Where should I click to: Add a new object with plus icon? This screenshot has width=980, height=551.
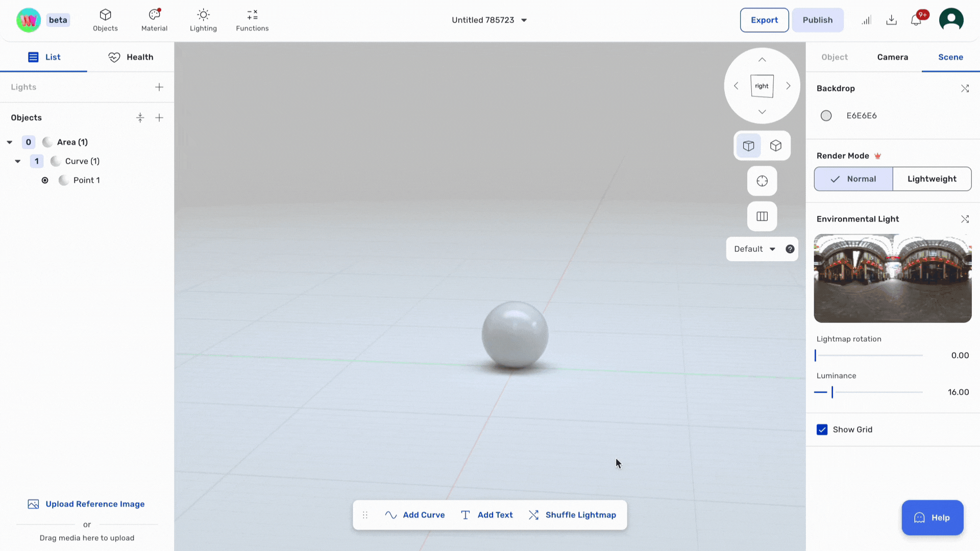tap(159, 118)
